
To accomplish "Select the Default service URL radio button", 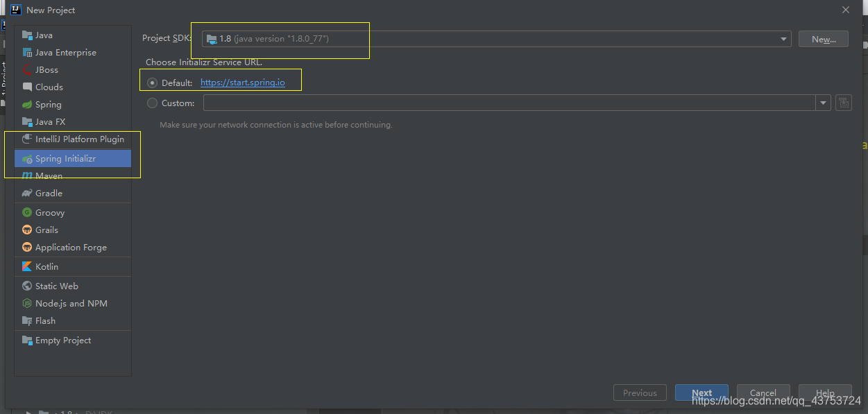I will tap(153, 83).
